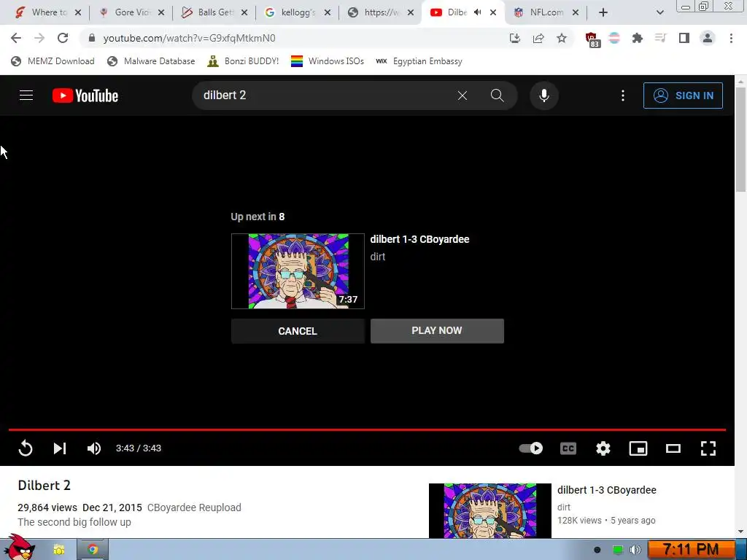The width and height of the screenshot is (747, 560).
Task: Toggle the browser side panel
Action: click(684, 38)
